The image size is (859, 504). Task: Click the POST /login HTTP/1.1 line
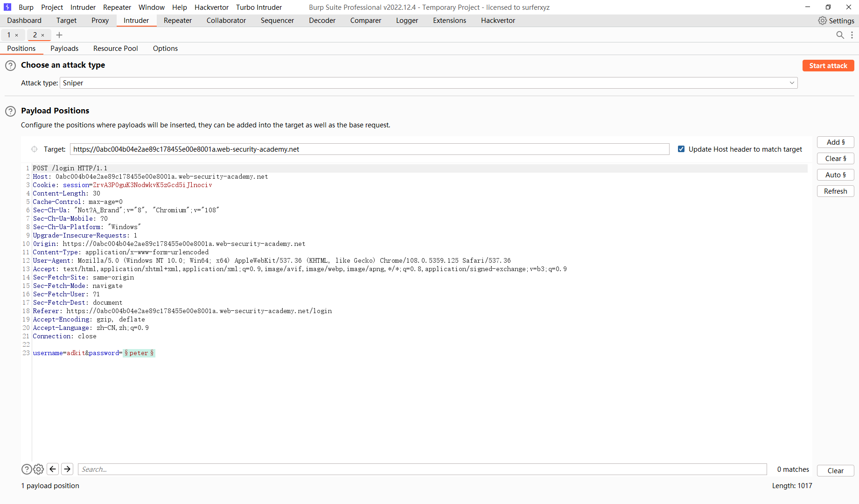pos(70,168)
